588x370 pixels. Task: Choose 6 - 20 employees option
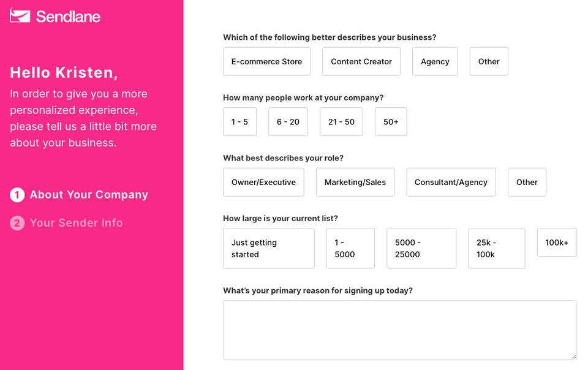[288, 122]
